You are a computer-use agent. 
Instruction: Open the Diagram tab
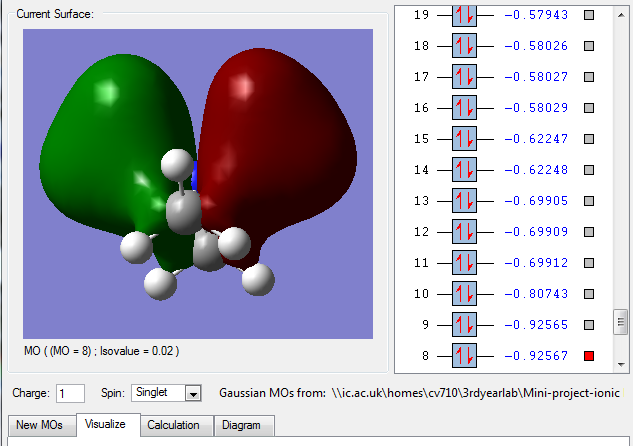pos(244,425)
